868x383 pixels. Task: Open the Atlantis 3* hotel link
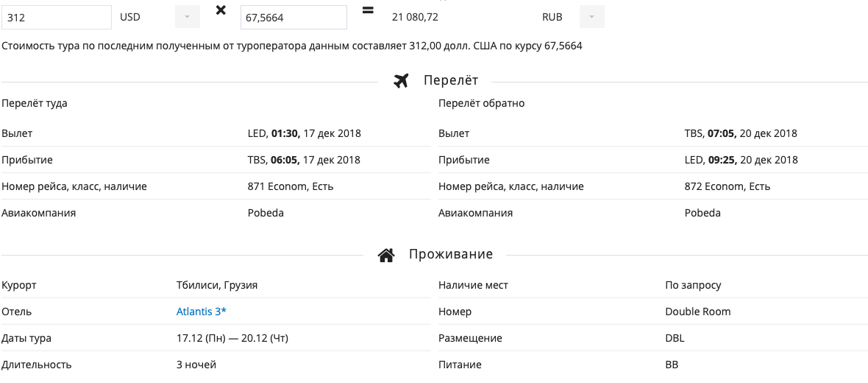click(x=202, y=312)
